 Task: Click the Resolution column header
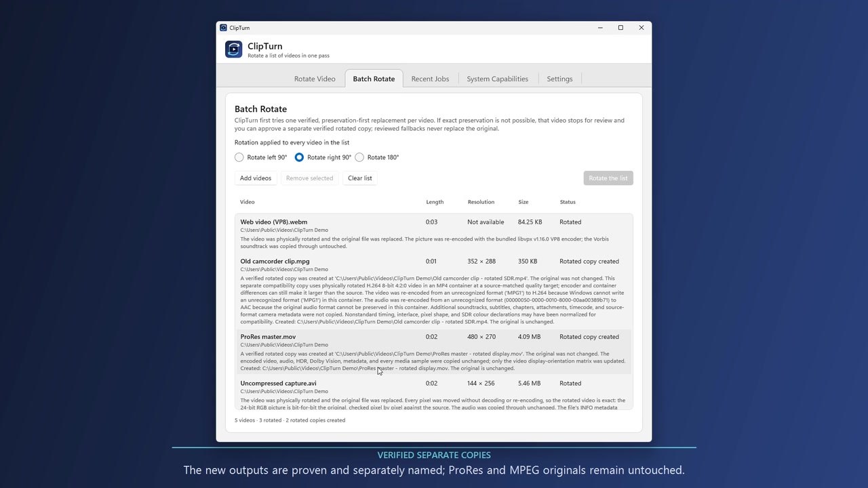(x=481, y=202)
